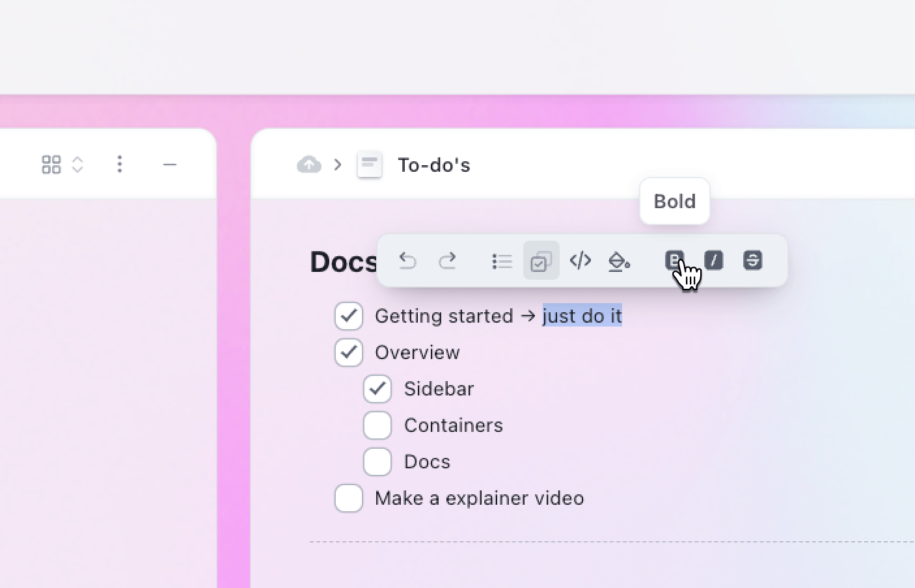Viewport: 915px width, 588px height.
Task: Click the cloud upload breadcrumb icon
Action: coord(309,165)
